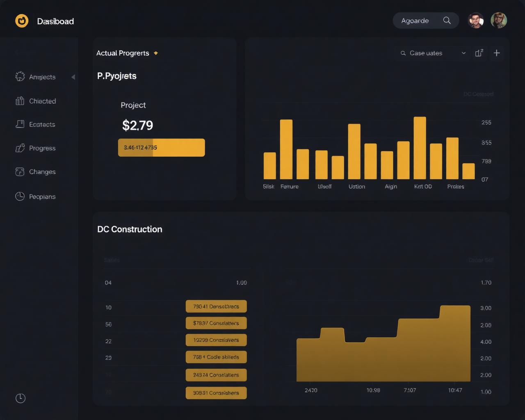Click the orange Dasiboad logo icon
The height and width of the screenshot is (420, 525).
[22, 21]
